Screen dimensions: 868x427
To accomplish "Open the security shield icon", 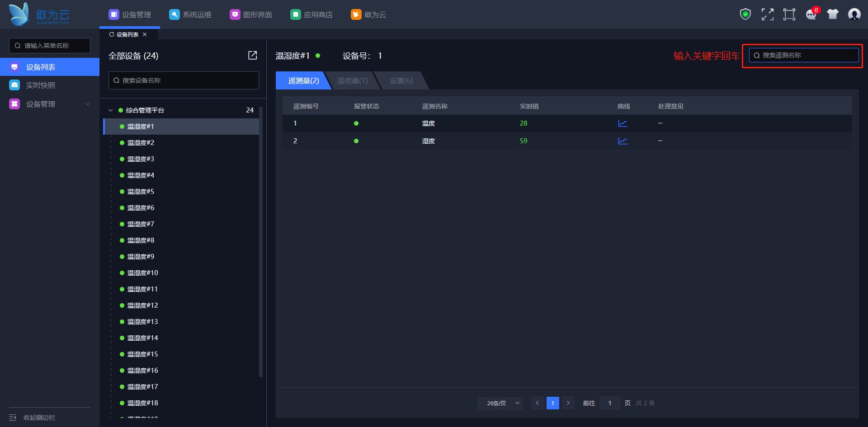I will (745, 14).
